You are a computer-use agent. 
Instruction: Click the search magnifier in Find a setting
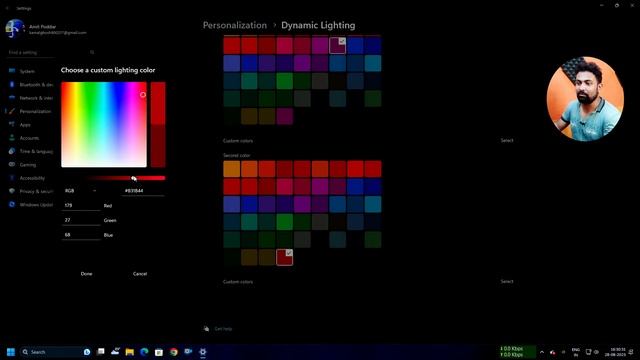point(92,52)
